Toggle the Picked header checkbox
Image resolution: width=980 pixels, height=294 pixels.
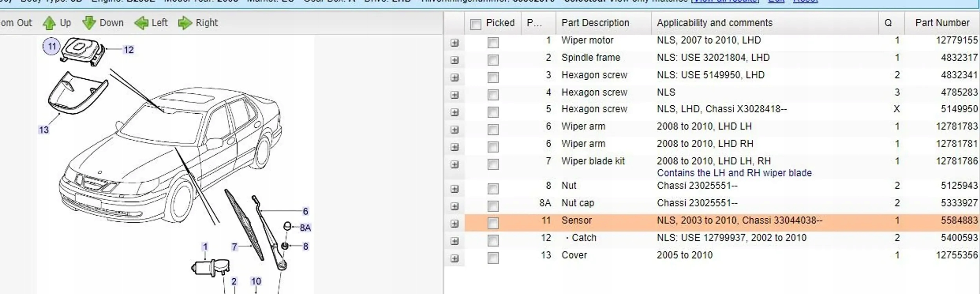[x=475, y=24]
